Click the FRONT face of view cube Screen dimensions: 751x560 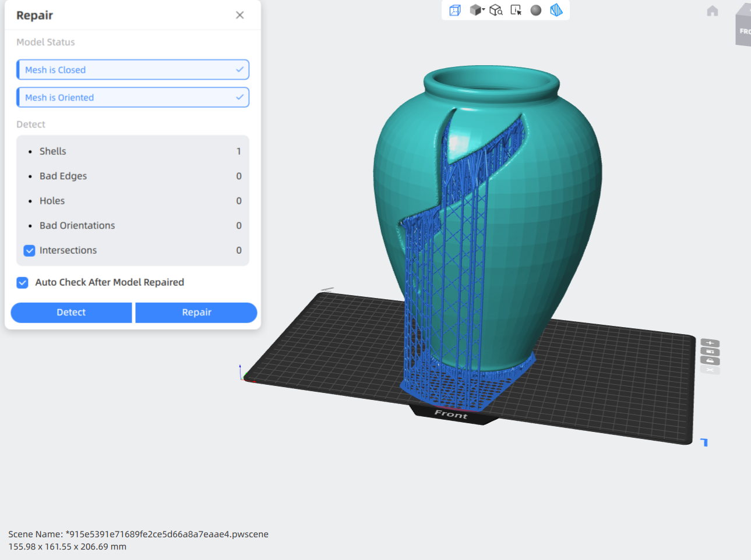(x=744, y=30)
